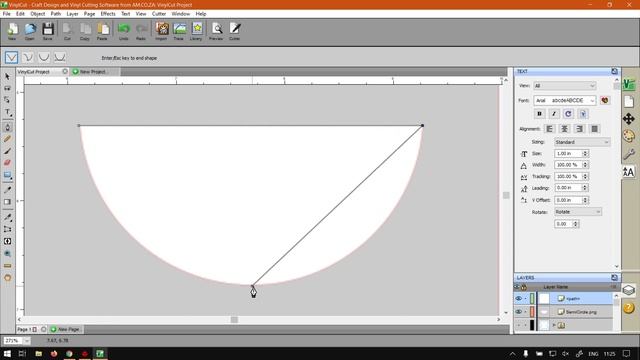
Task: Open the Library from the toolbar
Action: pyautogui.click(x=196, y=31)
